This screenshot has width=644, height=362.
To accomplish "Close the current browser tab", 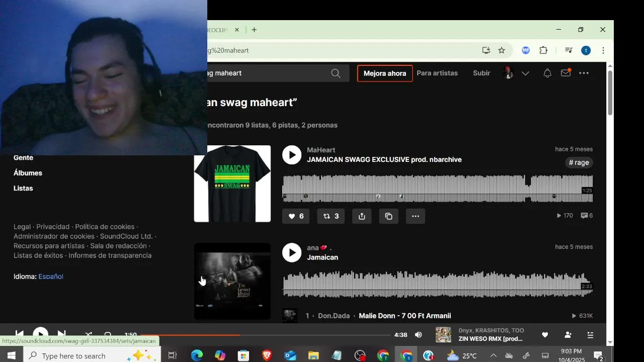I will (236, 30).
